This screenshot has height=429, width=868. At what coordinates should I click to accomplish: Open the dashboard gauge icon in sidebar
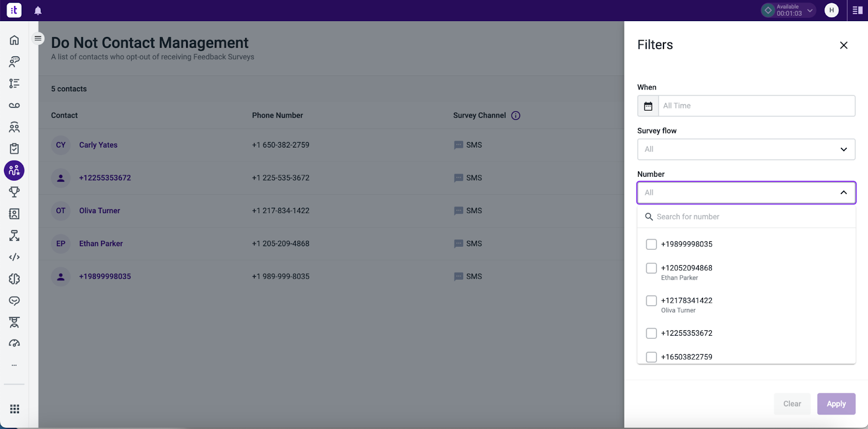pos(14,343)
